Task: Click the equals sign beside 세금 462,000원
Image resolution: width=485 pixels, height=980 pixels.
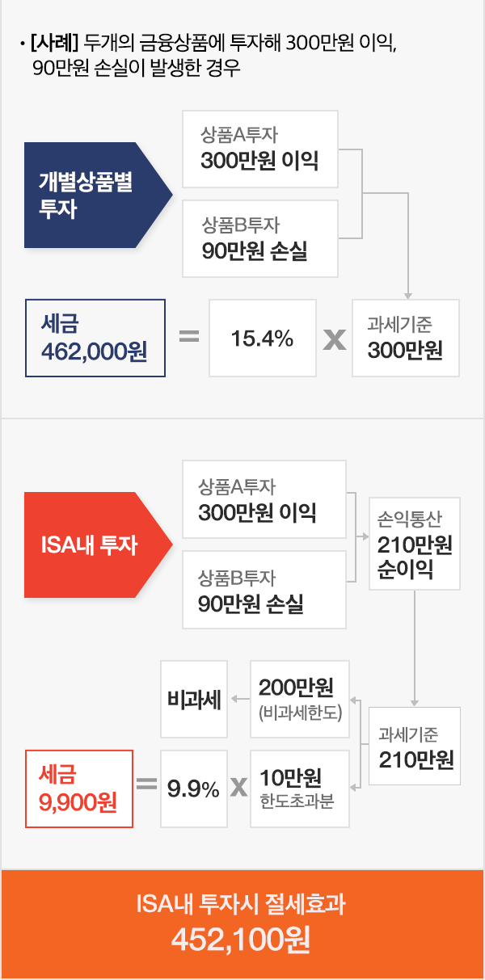Action: 188,337
